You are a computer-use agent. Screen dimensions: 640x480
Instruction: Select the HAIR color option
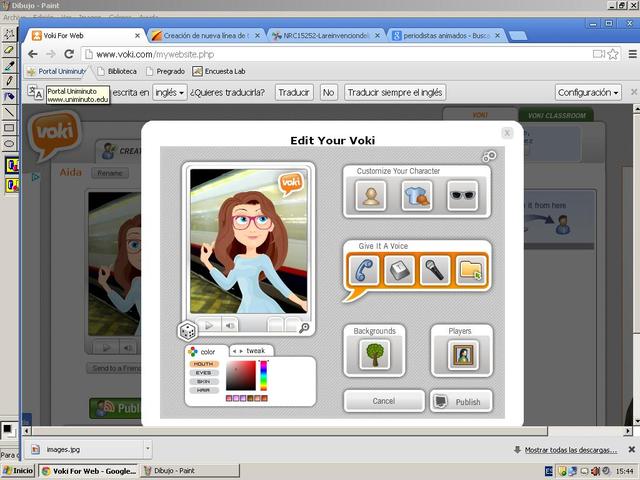203,391
